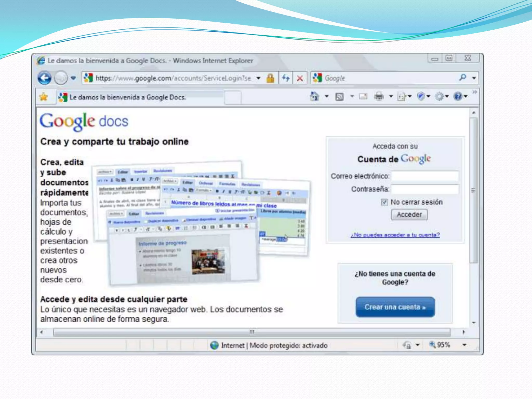Open the zoom level 95% dropdown
The height and width of the screenshot is (399, 532).
[x=464, y=345]
